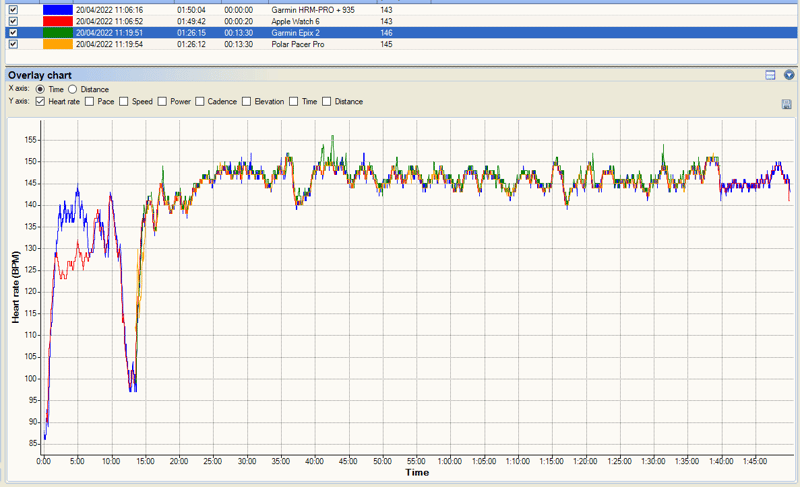
Task: Uncheck the Garmin Epix 2 row checkbox
Action: click(x=13, y=33)
